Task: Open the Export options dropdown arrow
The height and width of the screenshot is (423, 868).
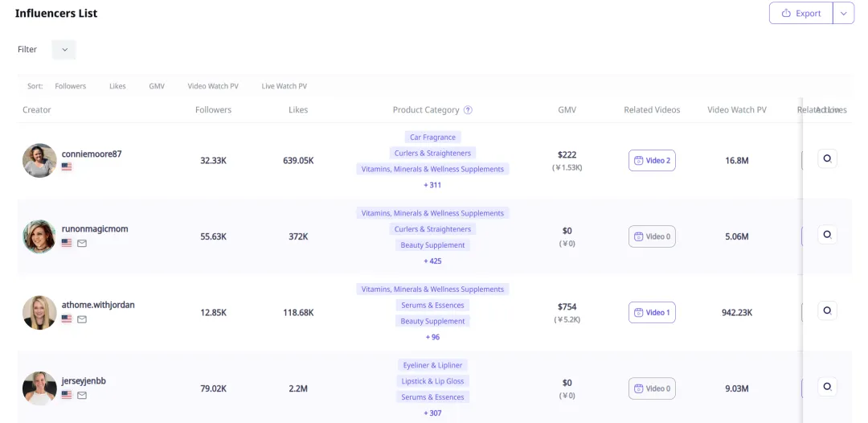Action: [843, 13]
